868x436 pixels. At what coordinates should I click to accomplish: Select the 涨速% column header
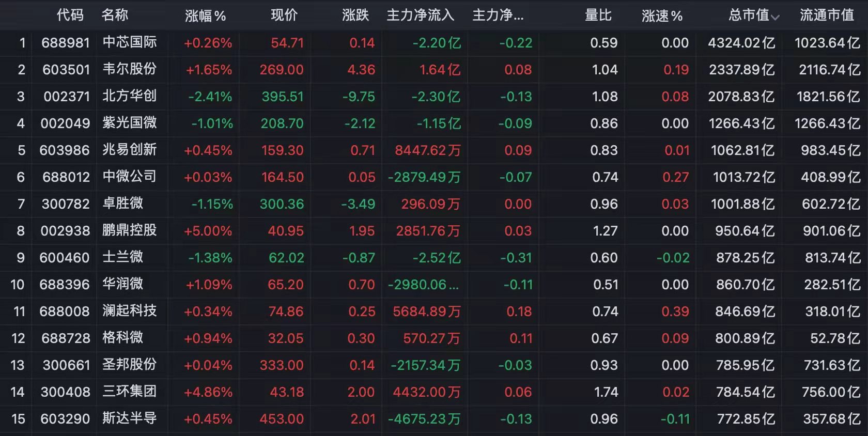pos(662,16)
